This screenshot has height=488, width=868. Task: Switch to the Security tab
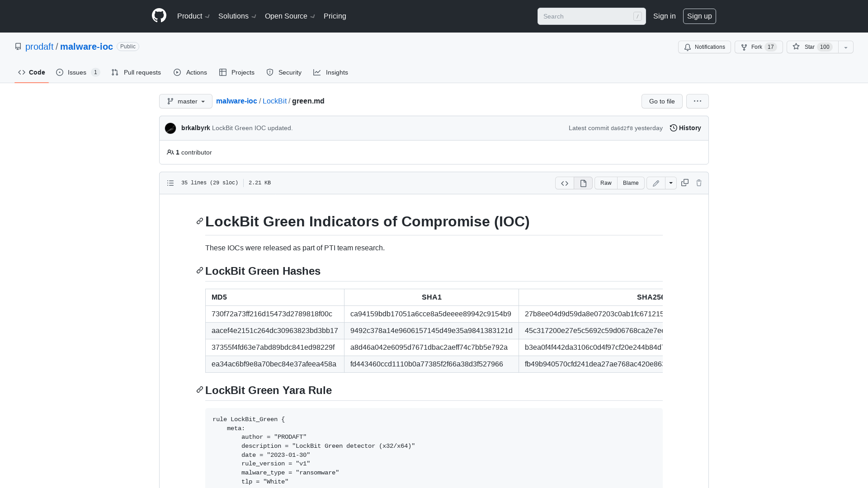pos(284,72)
